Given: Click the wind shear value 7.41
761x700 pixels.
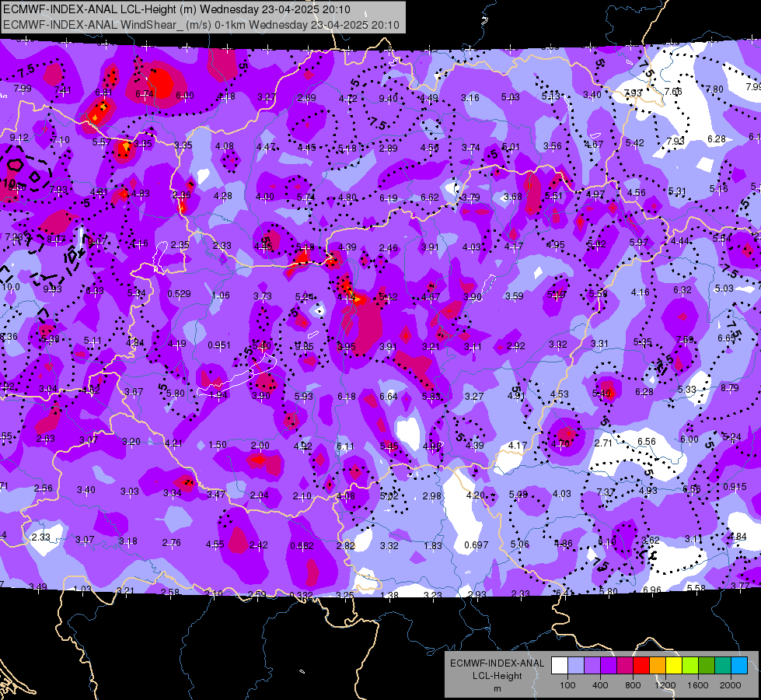Looking at the screenshot, I should pos(63,90).
